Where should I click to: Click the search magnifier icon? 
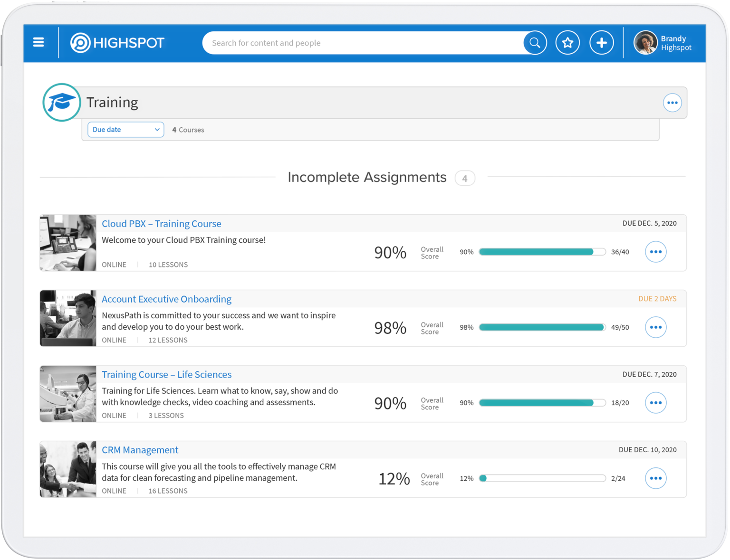click(x=535, y=43)
